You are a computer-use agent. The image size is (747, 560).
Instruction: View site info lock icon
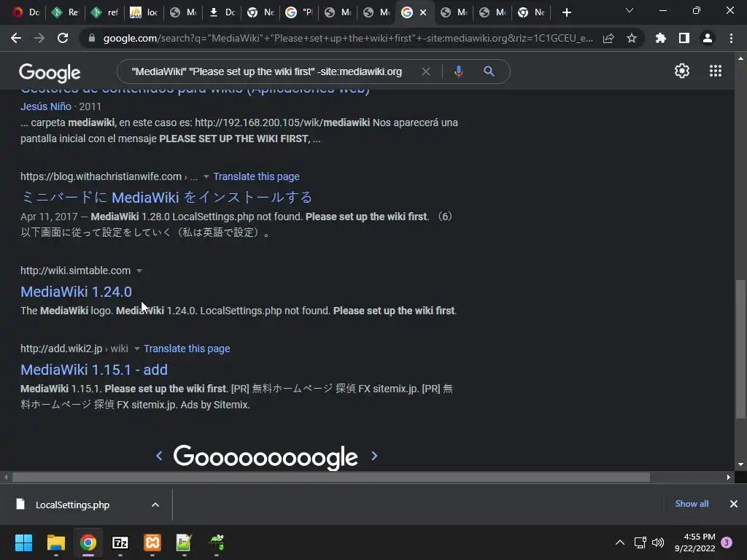tap(92, 38)
